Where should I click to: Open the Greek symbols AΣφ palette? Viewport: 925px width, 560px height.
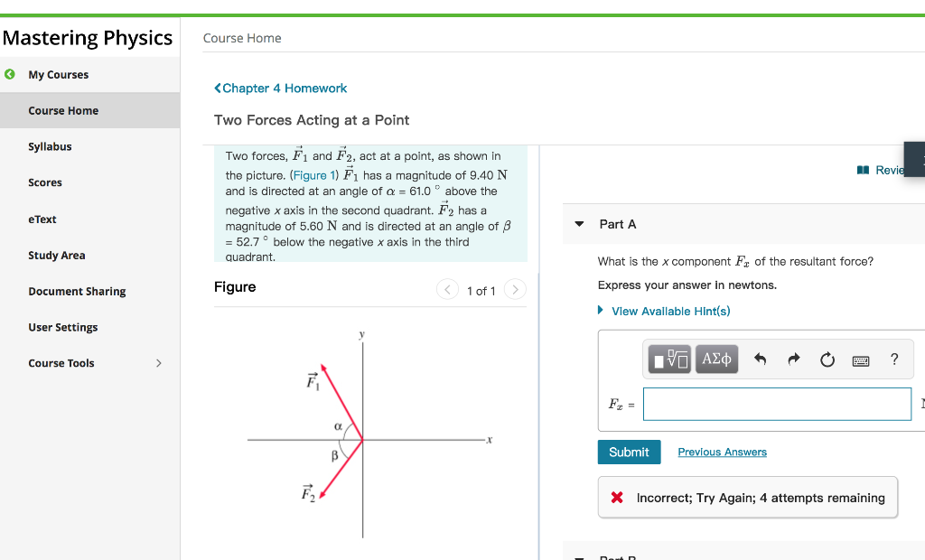(x=715, y=359)
